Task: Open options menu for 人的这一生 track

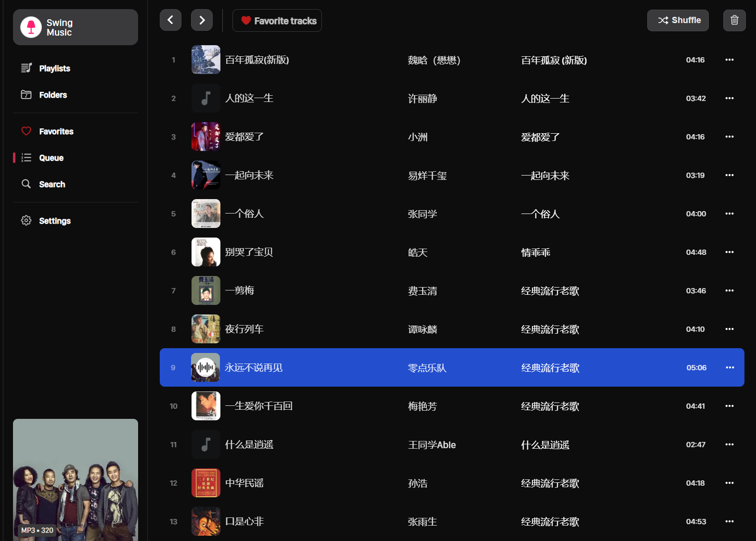Action: [730, 98]
